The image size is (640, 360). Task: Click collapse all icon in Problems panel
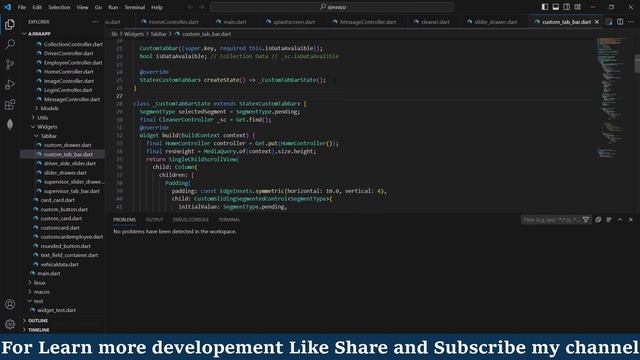point(598,220)
